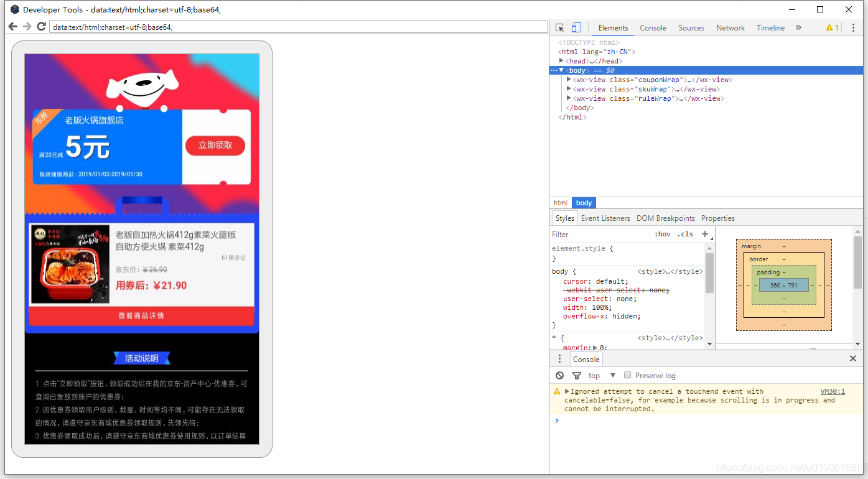This screenshot has height=479, width=868.
Task: Click the 活动说明 section heading
Action: tap(142, 358)
